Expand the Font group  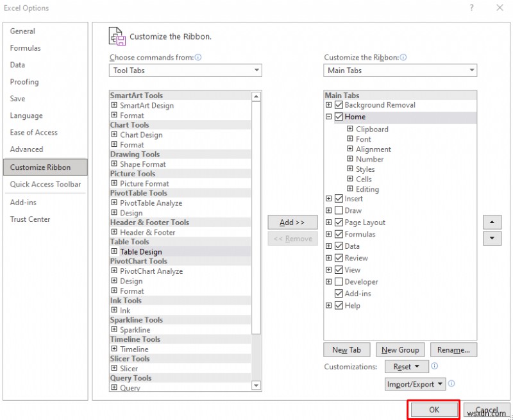pyautogui.click(x=349, y=139)
